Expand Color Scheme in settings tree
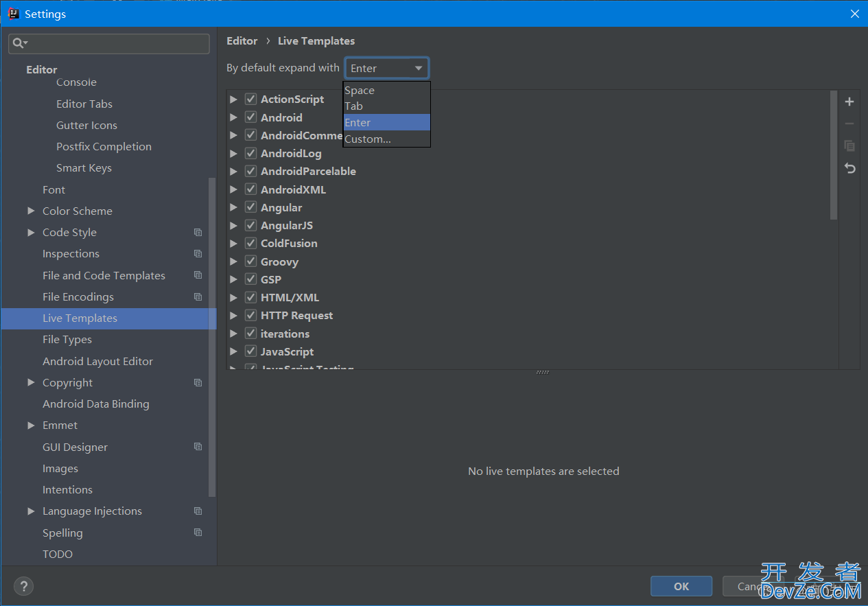 click(x=31, y=211)
